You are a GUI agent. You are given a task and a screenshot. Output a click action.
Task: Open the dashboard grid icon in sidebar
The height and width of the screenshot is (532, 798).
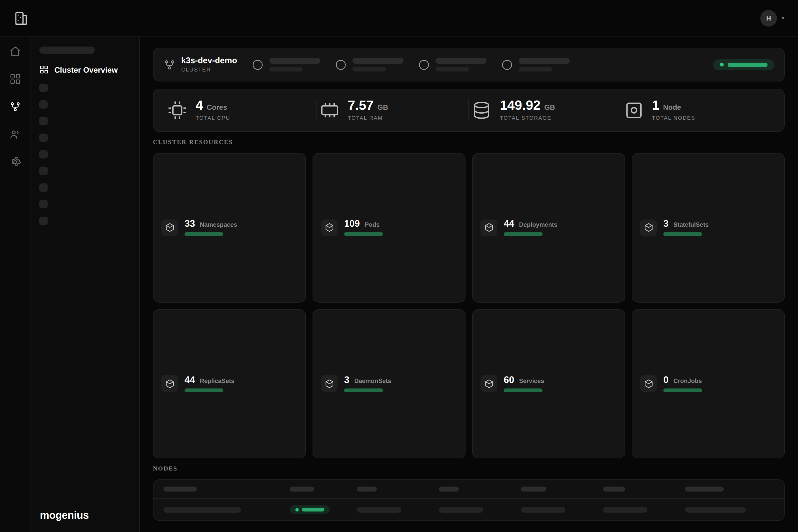[15, 79]
